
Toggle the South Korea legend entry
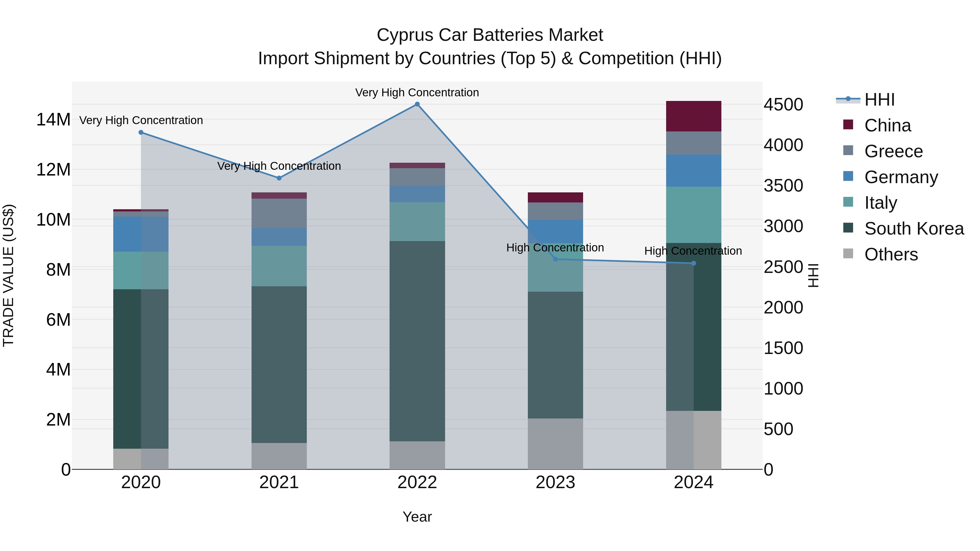[904, 229]
